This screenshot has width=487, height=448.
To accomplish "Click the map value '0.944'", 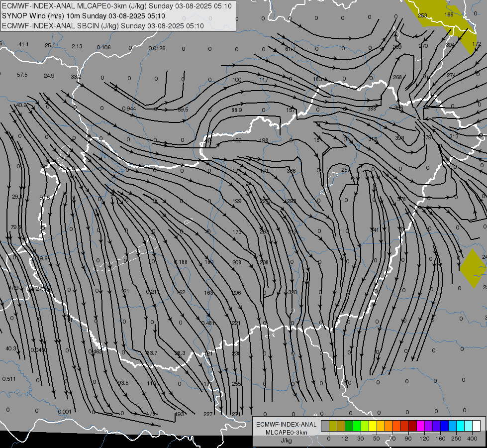I will pos(129,109).
